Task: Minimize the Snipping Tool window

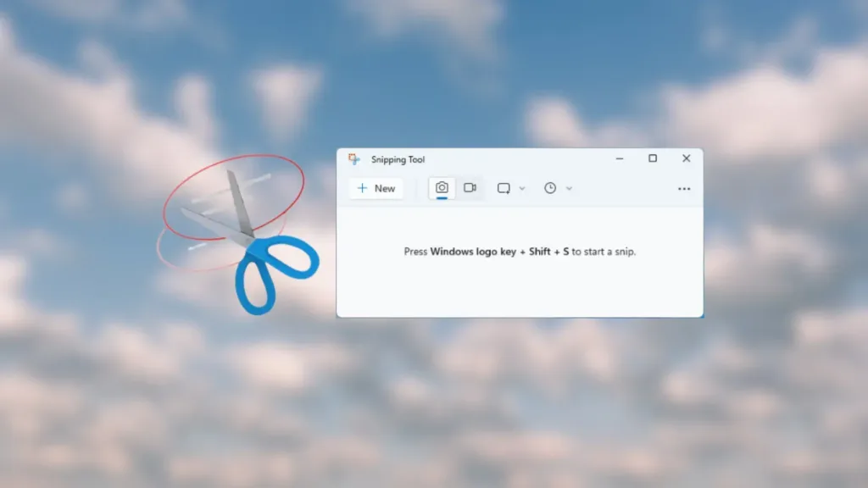Action: click(x=619, y=158)
